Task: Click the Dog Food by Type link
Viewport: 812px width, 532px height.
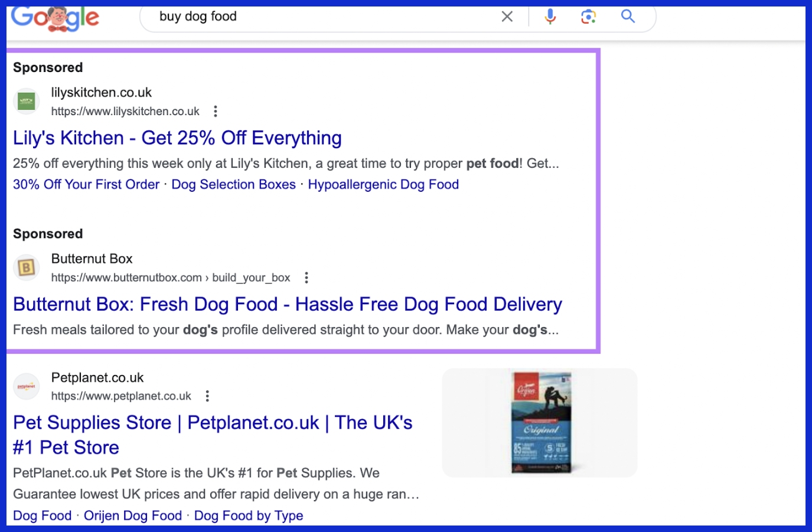Action: (x=249, y=515)
